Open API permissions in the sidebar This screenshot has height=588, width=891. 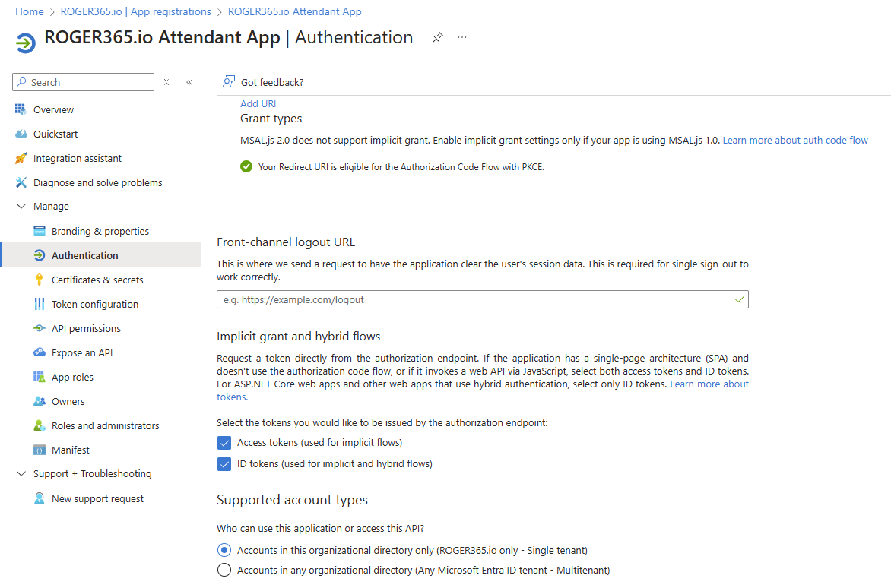coord(86,328)
